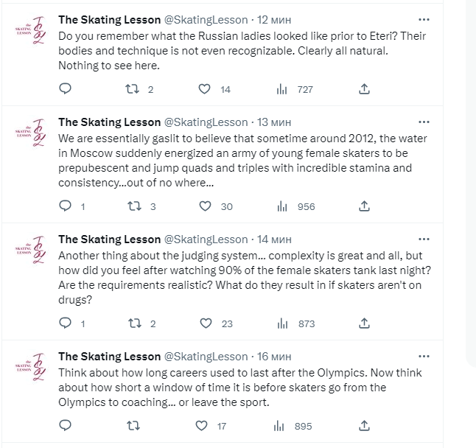Reply to the tweet about Russian ladies before Eteri
Image resolution: width=476 pixels, height=448 pixels.
click(x=65, y=89)
